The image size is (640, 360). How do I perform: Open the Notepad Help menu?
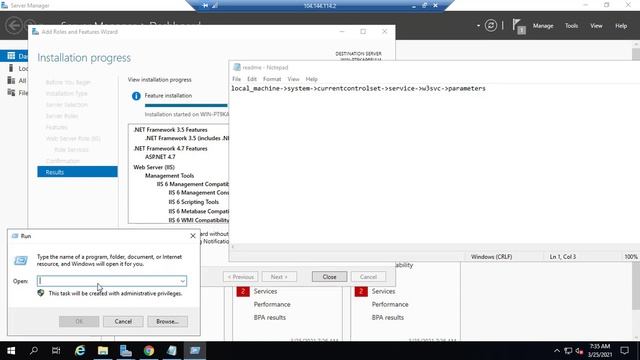click(311, 79)
